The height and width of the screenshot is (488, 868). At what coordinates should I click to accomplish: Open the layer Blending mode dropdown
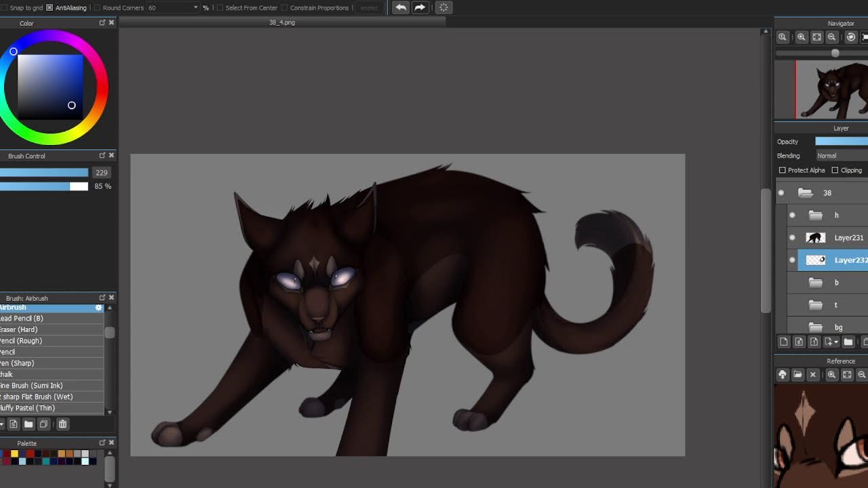click(x=842, y=156)
